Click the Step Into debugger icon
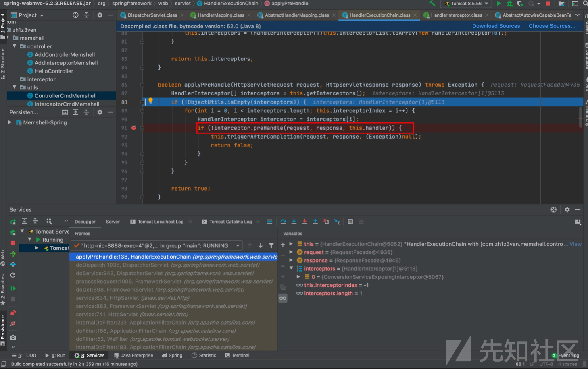 294,222
